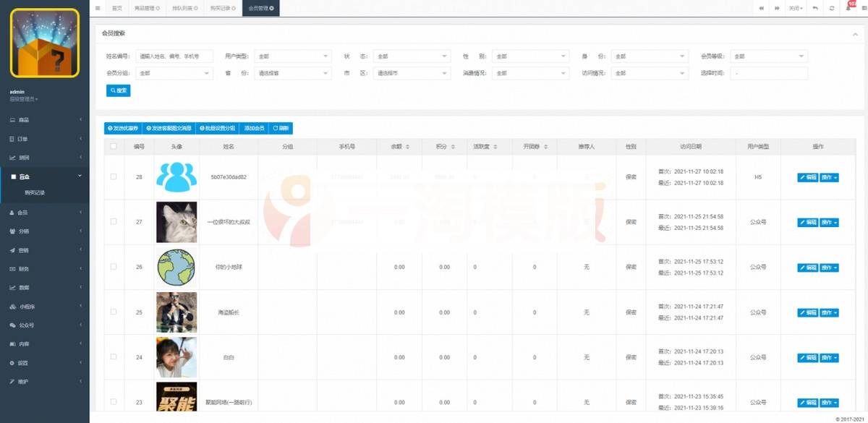This screenshot has width=868, height=423.
Task: Open the 会员等级 dropdown
Action: 769,56
